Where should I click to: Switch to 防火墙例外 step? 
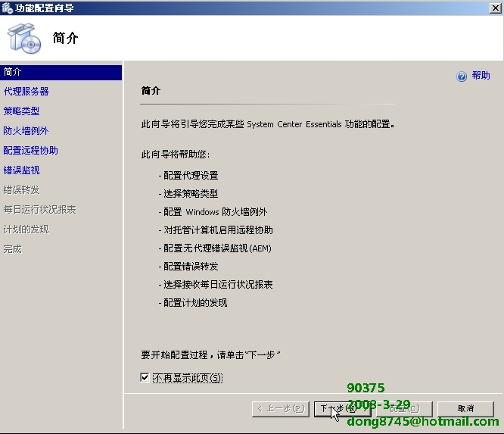(x=26, y=131)
